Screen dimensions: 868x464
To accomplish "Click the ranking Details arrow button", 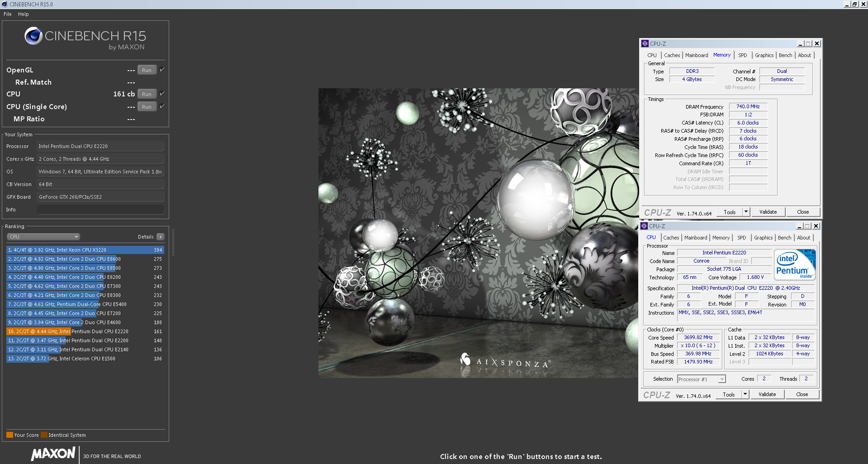I will click(x=161, y=237).
